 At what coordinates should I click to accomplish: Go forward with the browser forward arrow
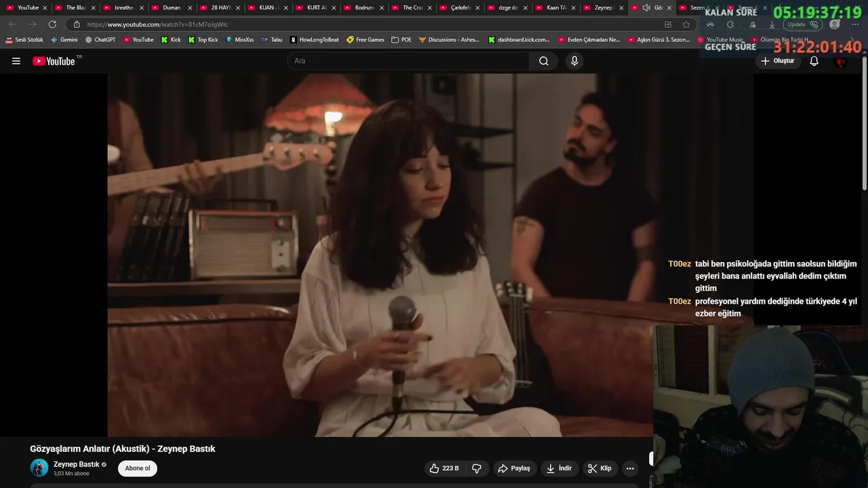point(33,24)
